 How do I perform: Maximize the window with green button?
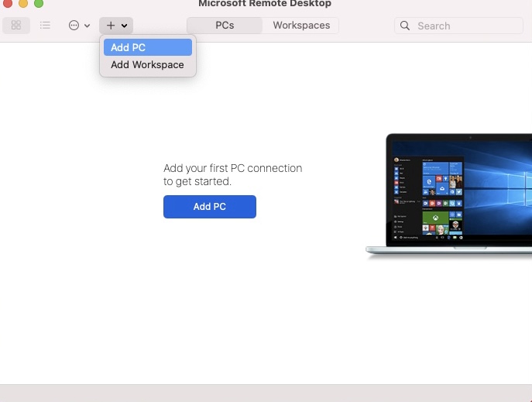click(x=39, y=3)
